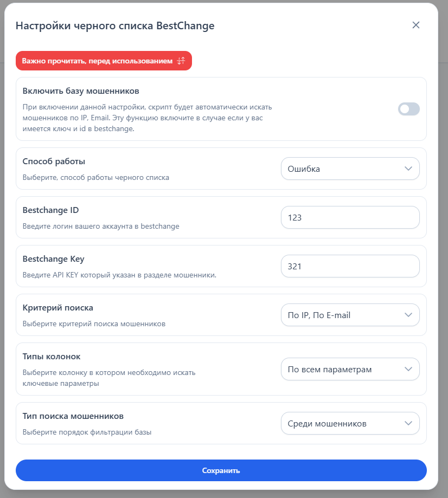The width and height of the screenshot is (448, 498).
Task: Click the description "Введите логин вашего аккаунта в bestchange"
Action: coord(101,226)
